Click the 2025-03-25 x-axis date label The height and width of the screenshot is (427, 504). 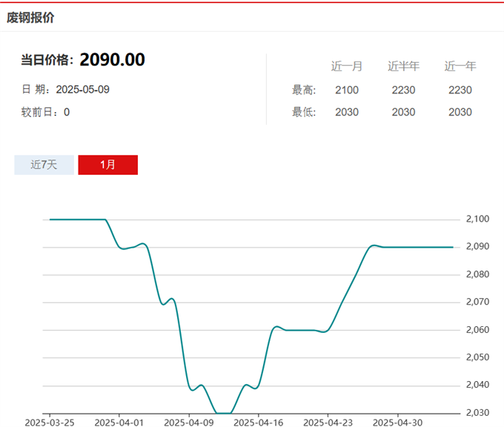tap(50, 422)
